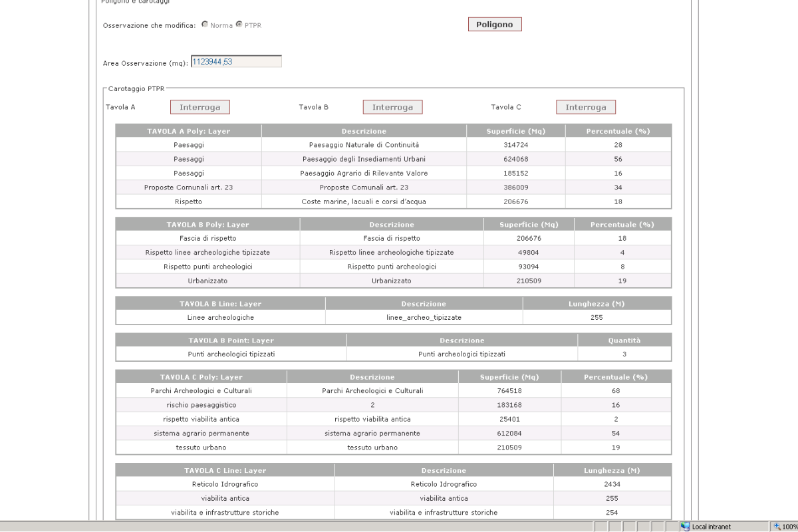
Task: Click 'Paesaggio degli Insediamenti Urbani' cell
Action: [x=364, y=159]
